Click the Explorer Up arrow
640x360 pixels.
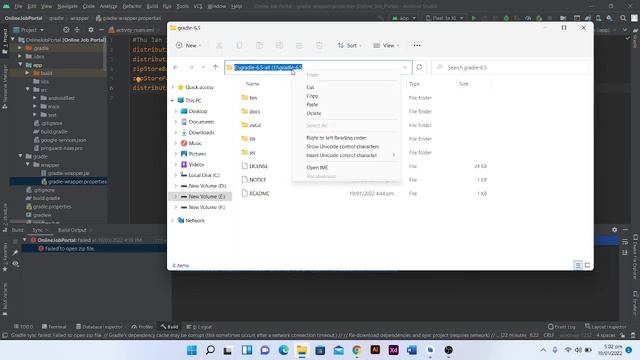[216, 67]
